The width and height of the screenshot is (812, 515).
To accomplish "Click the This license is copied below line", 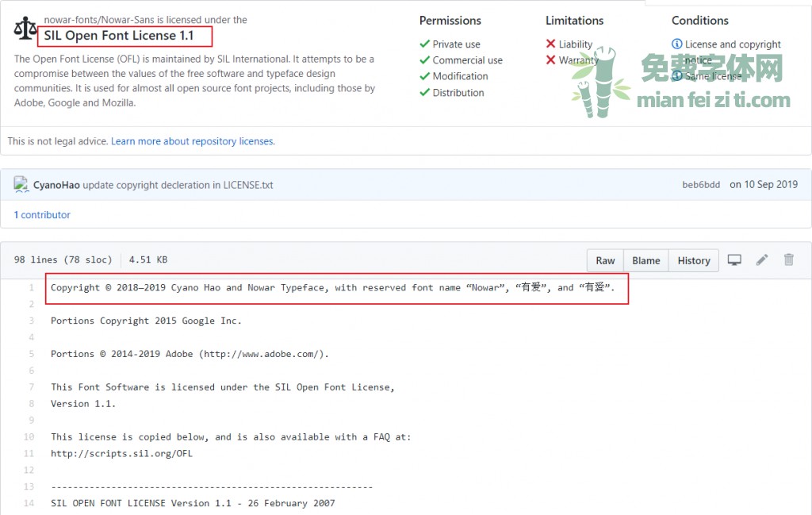I will 231,436.
